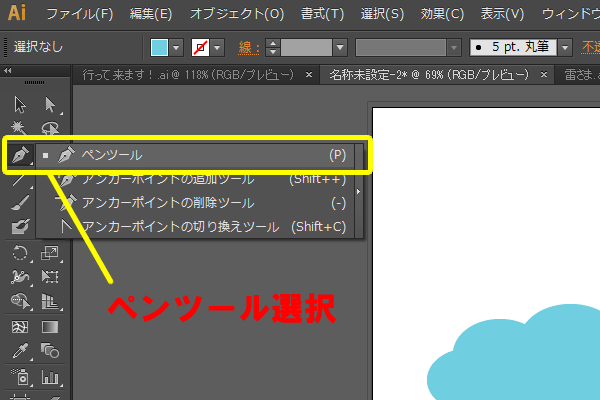Switch to 名称未設定-2 document tab
600x400 pixels.
click(x=429, y=75)
